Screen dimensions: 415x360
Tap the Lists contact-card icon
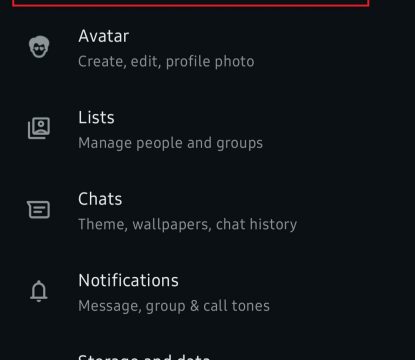[x=39, y=128]
